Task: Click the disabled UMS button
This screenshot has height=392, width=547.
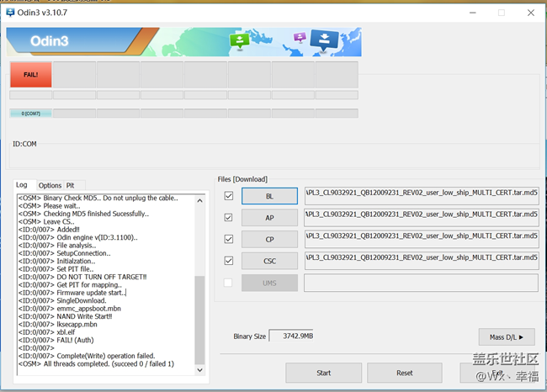Action: click(x=269, y=283)
